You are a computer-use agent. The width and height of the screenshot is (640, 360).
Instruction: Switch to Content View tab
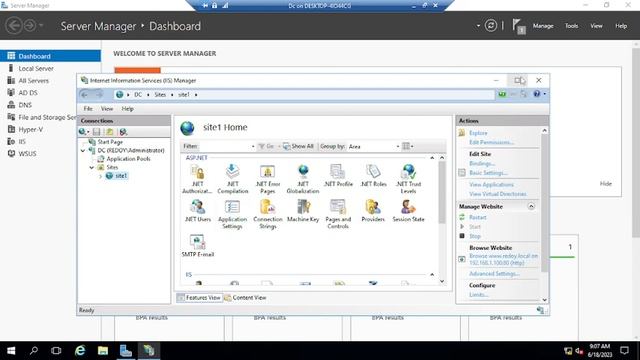coord(245,298)
